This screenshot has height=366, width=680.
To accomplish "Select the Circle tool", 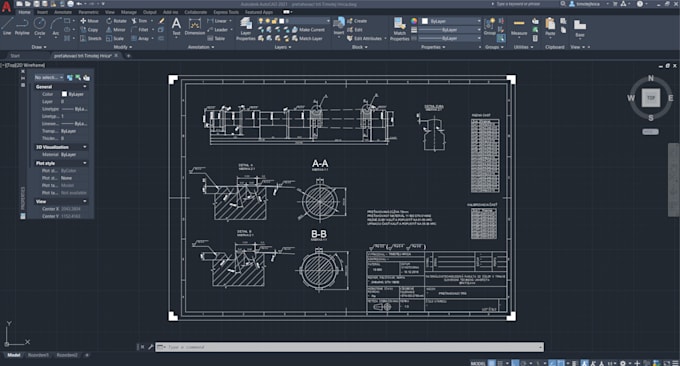I will point(39,26).
